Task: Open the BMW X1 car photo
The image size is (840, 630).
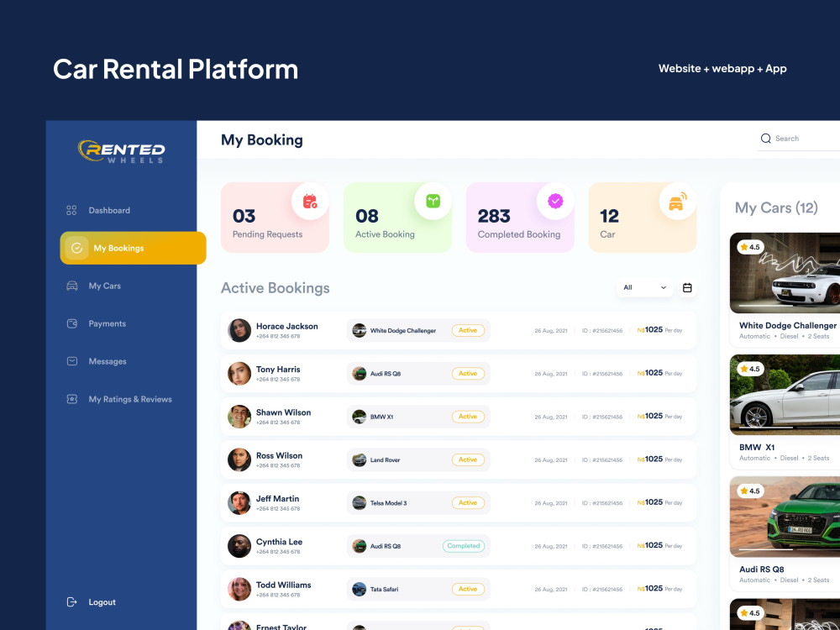Action: 785,395
